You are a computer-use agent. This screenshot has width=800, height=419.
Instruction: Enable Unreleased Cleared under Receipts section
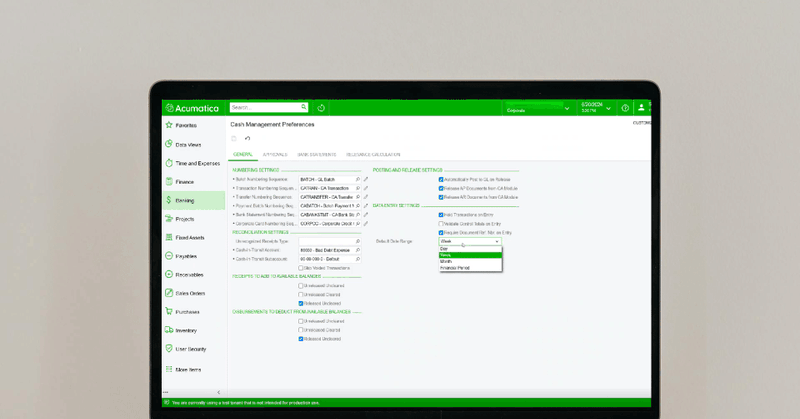pos(301,294)
